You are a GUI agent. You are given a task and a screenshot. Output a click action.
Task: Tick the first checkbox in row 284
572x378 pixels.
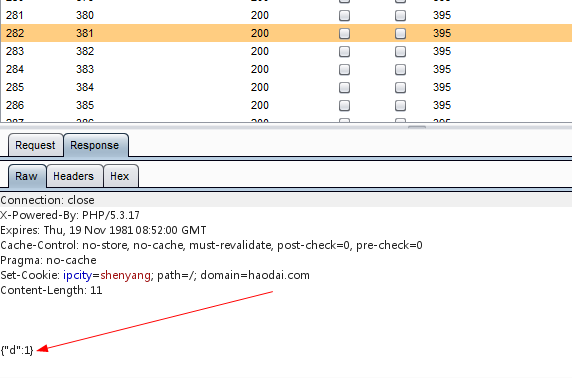click(344, 69)
